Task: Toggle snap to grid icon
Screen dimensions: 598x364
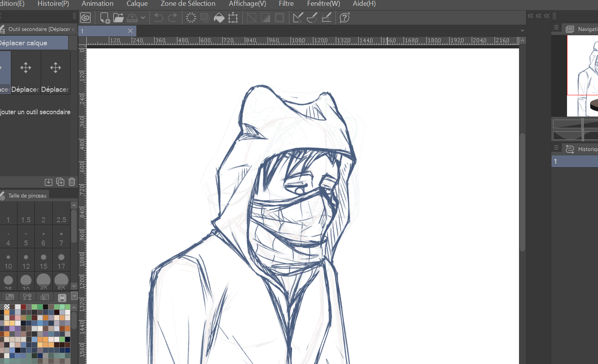Action: [326, 18]
